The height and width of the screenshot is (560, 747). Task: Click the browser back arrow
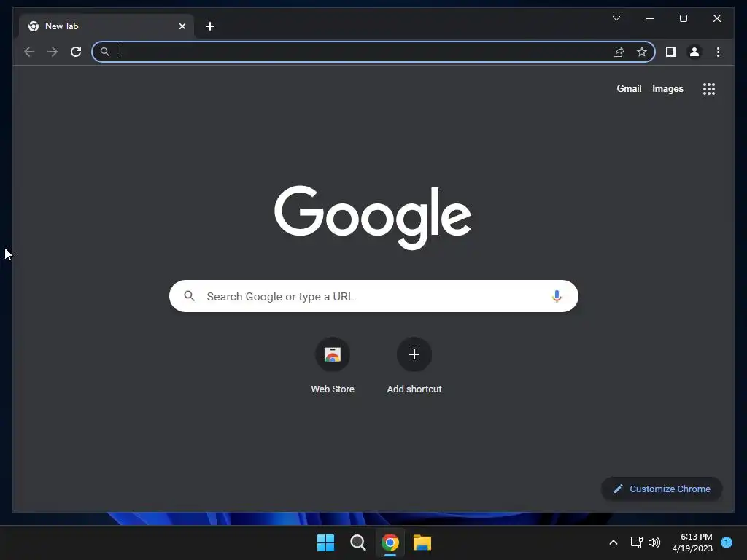(29, 52)
